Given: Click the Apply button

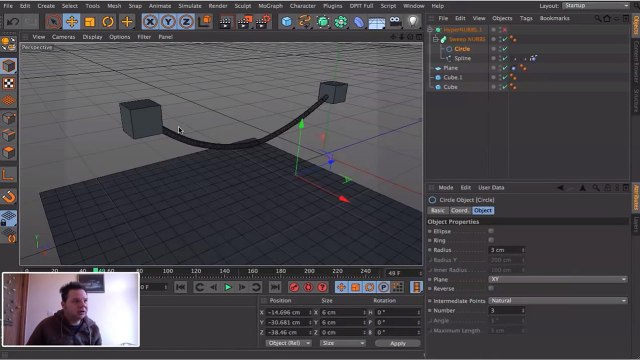Looking at the screenshot, I should tap(398, 343).
